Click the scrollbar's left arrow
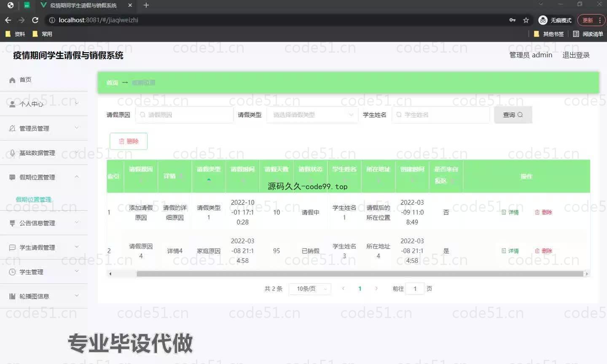 110,274
